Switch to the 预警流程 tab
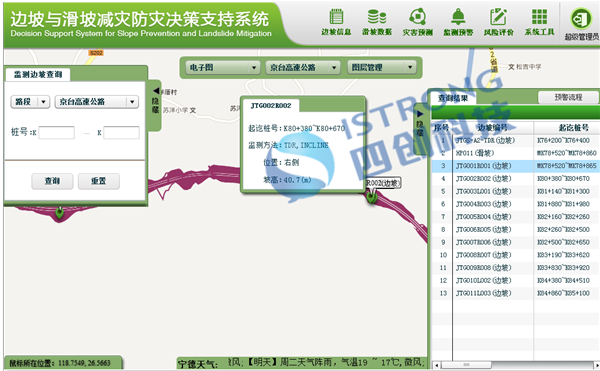 pyautogui.click(x=568, y=97)
